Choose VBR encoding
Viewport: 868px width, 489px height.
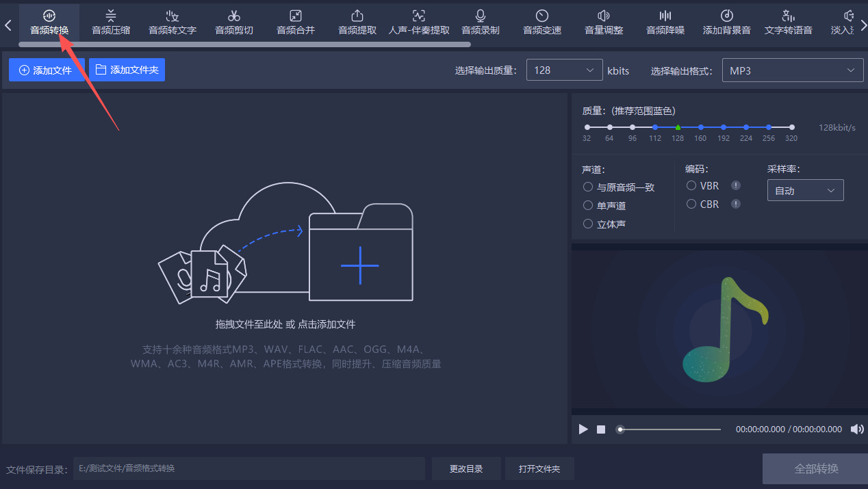coord(702,185)
